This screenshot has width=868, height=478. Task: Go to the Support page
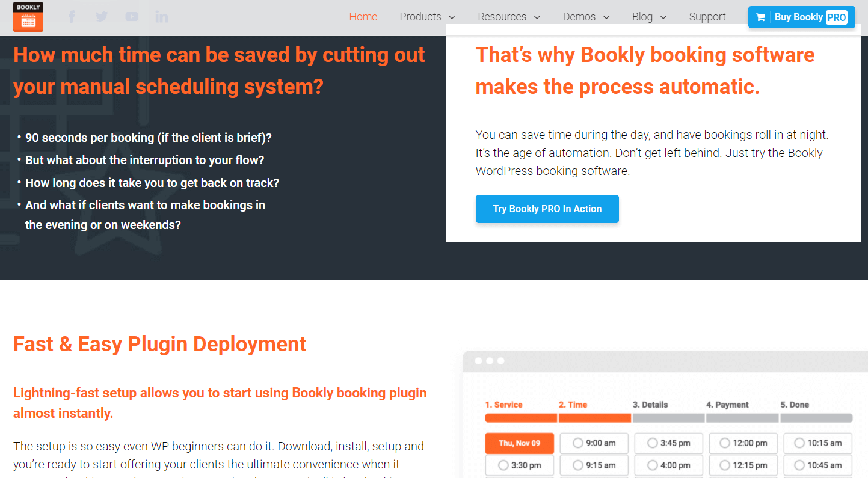tap(707, 17)
